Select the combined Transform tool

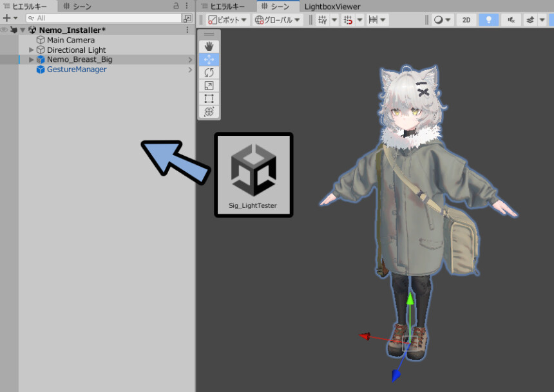(x=209, y=111)
